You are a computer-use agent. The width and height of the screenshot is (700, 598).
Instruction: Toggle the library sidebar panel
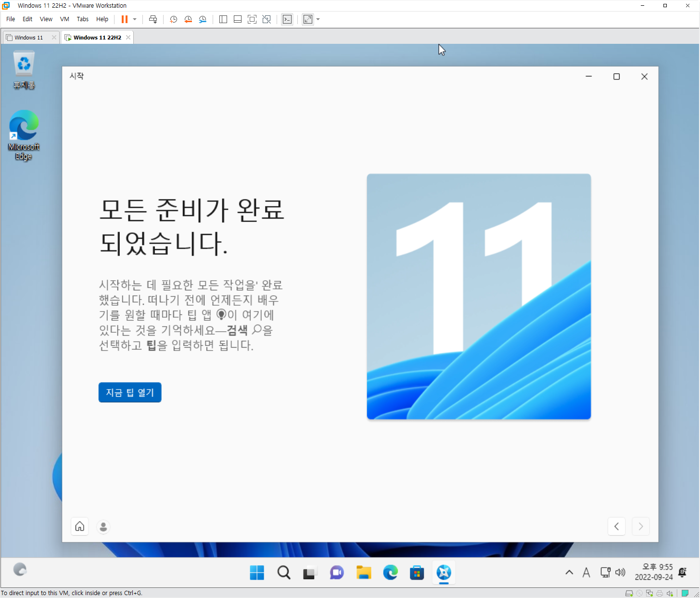[223, 19]
